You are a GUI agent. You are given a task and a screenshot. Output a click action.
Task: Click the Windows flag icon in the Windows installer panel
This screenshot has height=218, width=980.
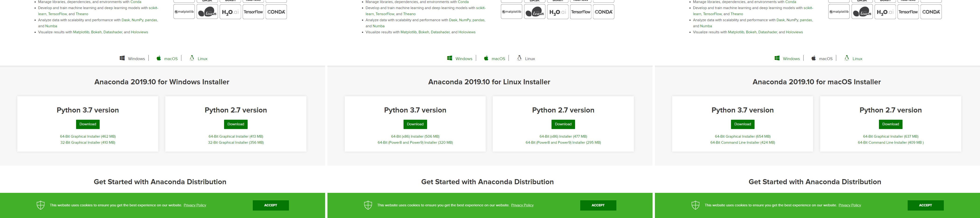[122, 58]
